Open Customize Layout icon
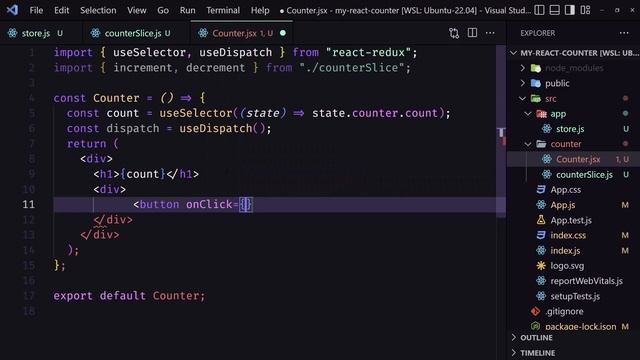 pos(585,10)
